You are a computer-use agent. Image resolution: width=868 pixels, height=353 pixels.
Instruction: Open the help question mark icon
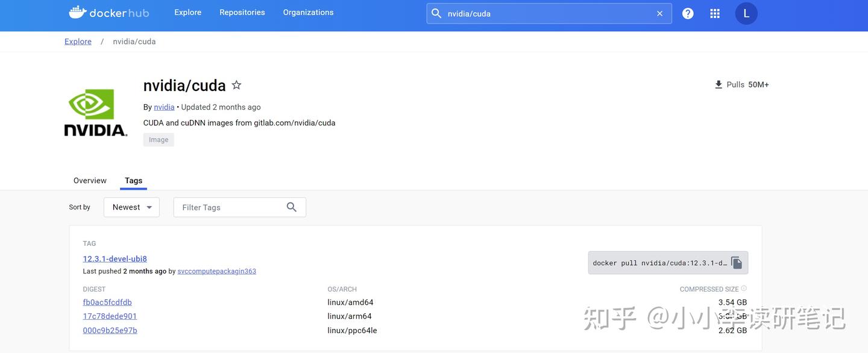688,13
